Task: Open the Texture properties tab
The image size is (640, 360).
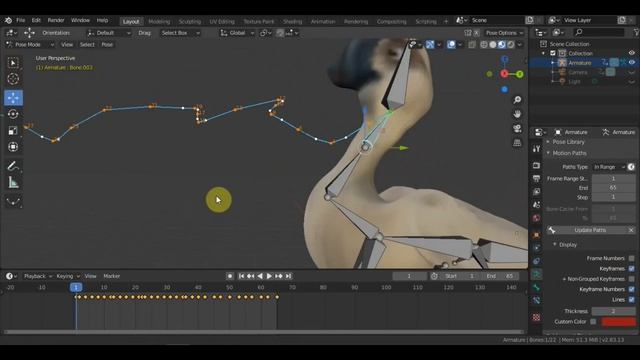Action: [536, 317]
